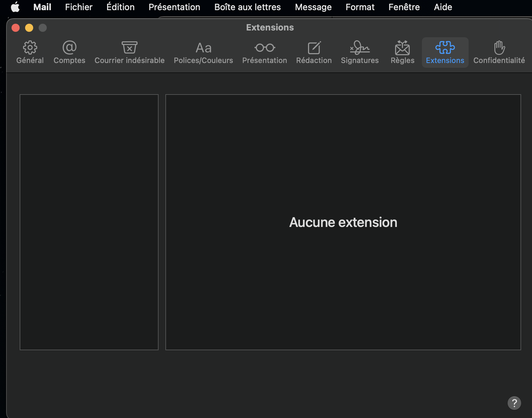
Task: Expand the Édition menu
Action: click(120, 7)
